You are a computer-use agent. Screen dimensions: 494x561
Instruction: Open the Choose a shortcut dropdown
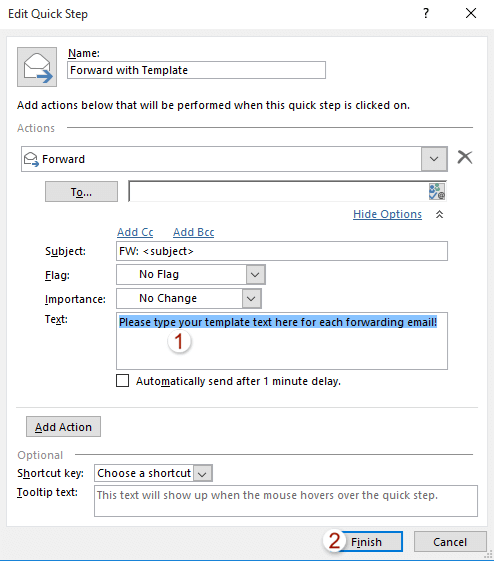click(x=202, y=473)
